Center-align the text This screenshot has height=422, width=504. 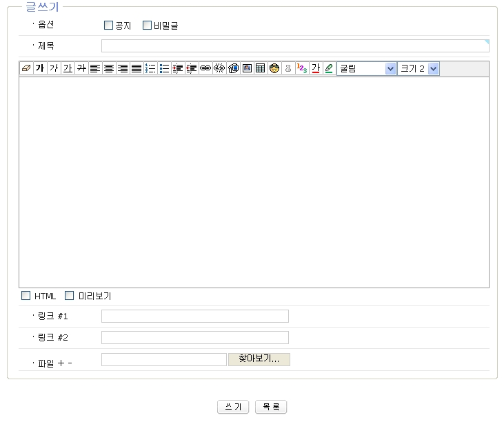(109, 68)
